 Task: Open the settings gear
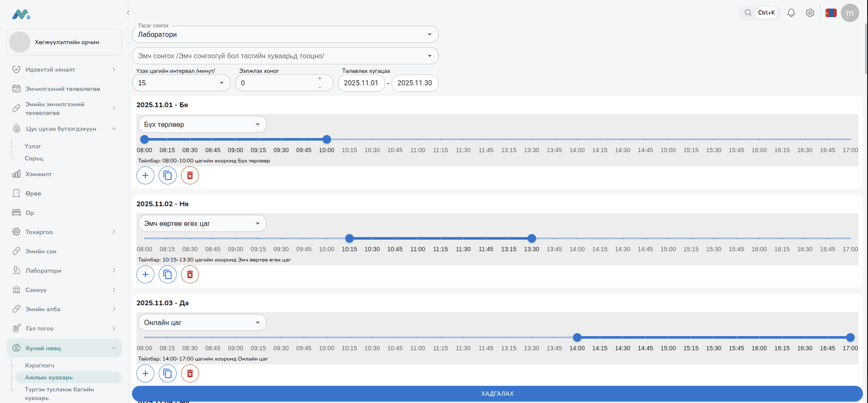coord(810,13)
